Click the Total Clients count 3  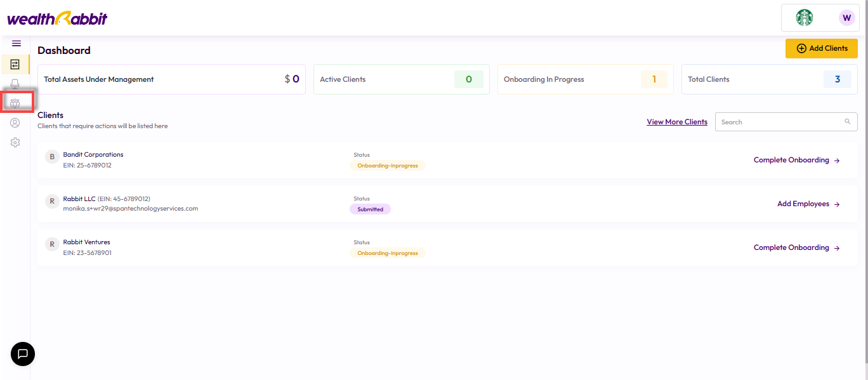(838, 79)
